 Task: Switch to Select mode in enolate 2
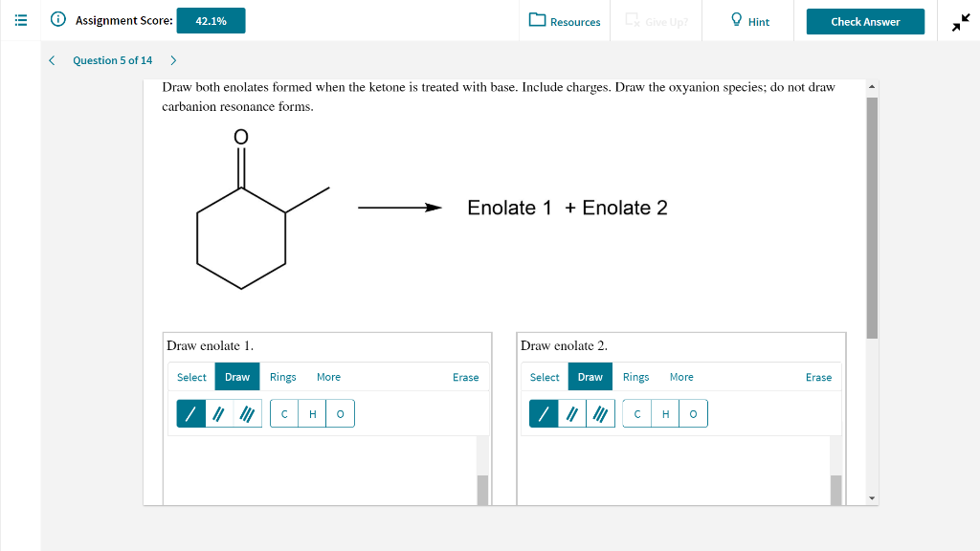pyautogui.click(x=545, y=377)
